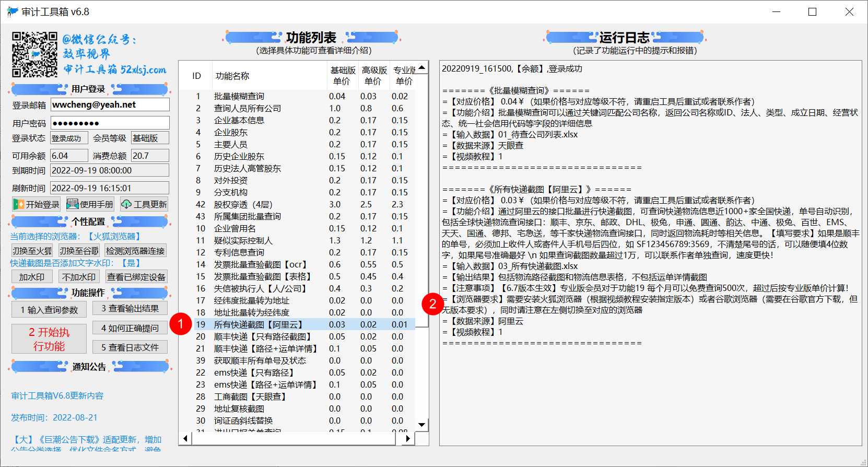
Task: Click function list scroll-up arrow
Action: pos(422,68)
